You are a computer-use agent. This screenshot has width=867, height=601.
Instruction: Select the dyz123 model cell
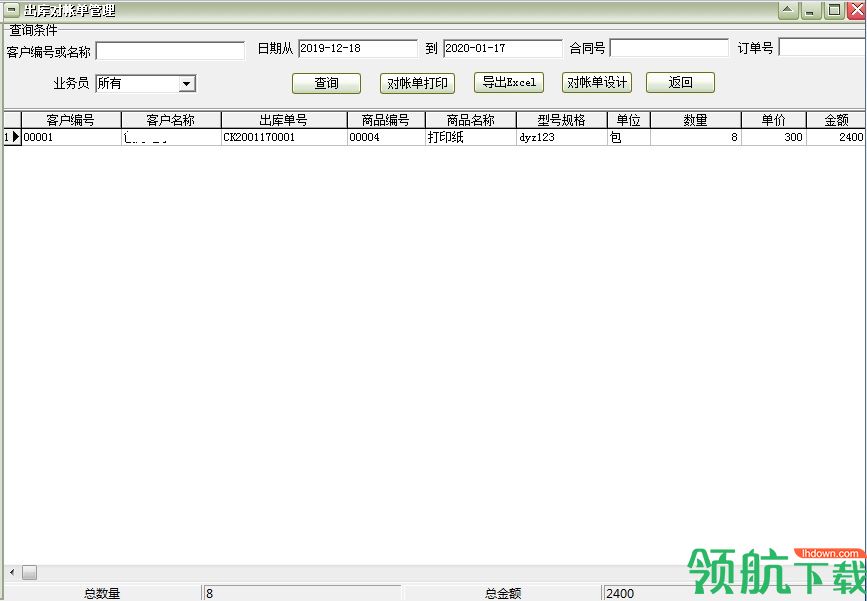pos(562,137)
